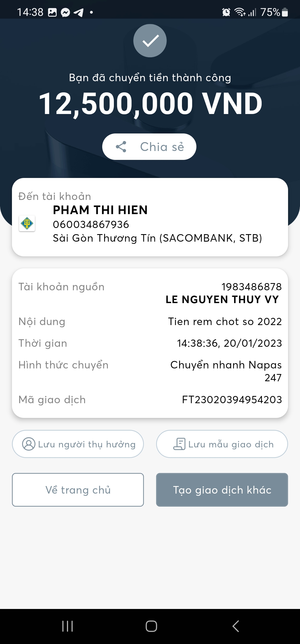Tap the share icon beside Chia sẻ
Viewport: 300px width, 644px height.
click(x=121, y=147)
